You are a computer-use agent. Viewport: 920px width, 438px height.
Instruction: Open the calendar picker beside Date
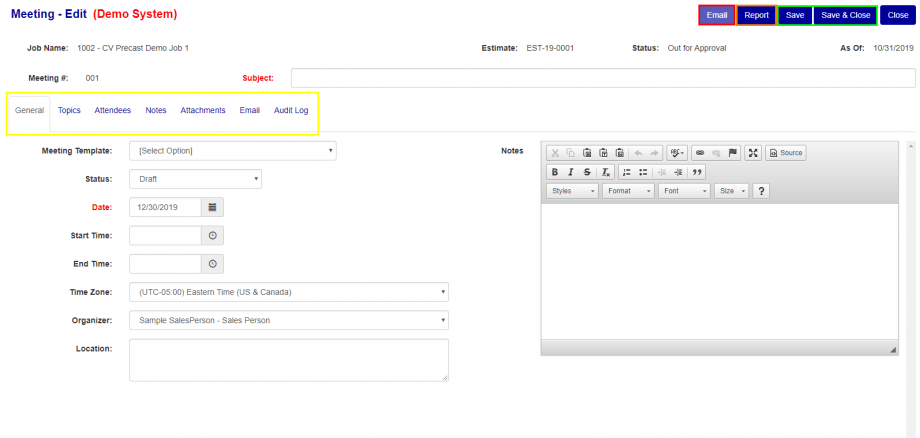[x=212, y=207]
